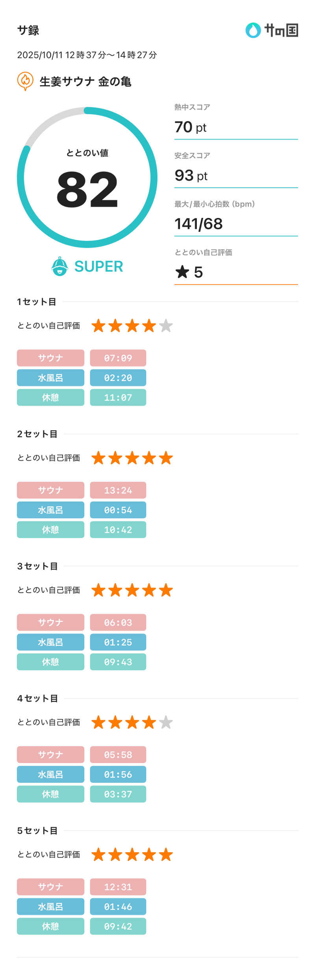315x980 pixels.
Task: Select the 水風呂 label in set 2
Action: point(50,510)
